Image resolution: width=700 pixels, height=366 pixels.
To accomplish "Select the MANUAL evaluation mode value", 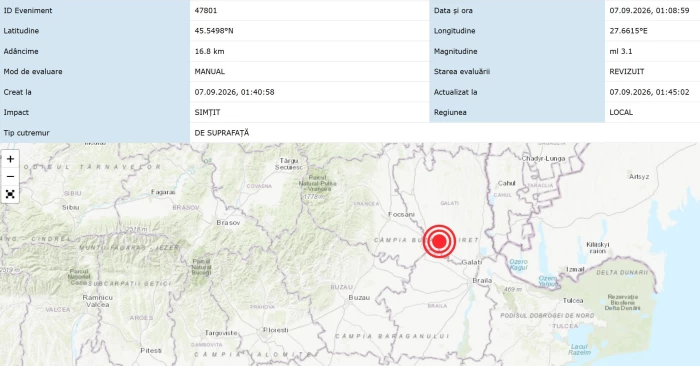I will 210,71.
